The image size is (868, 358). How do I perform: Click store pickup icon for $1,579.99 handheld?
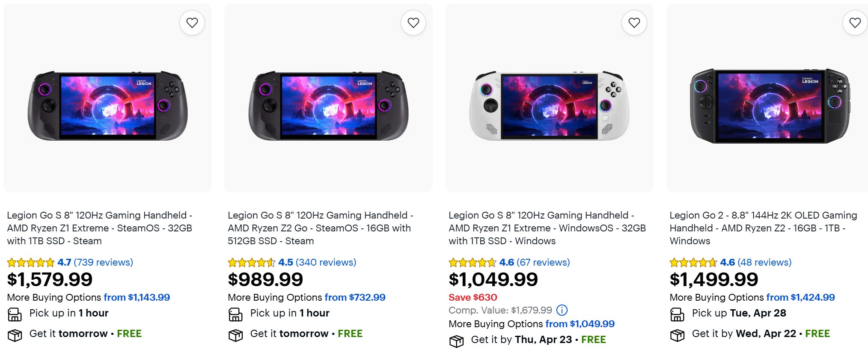(15, 314)
